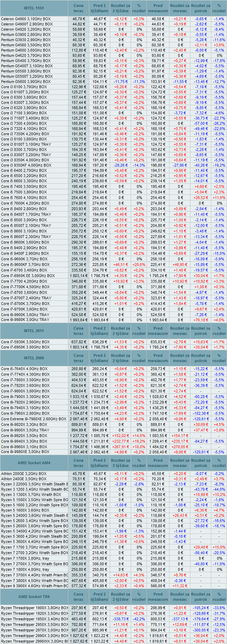Select the Pentium G5600 3,90GHz BOX row name
Viewport: 227px width, 644px height.
click(25, 82)
